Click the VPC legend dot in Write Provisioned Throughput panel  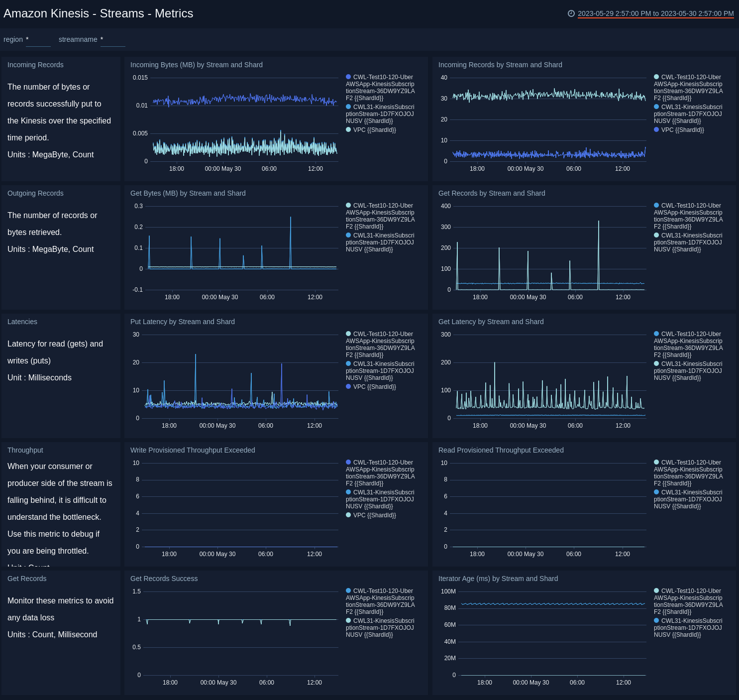point(348,515)
